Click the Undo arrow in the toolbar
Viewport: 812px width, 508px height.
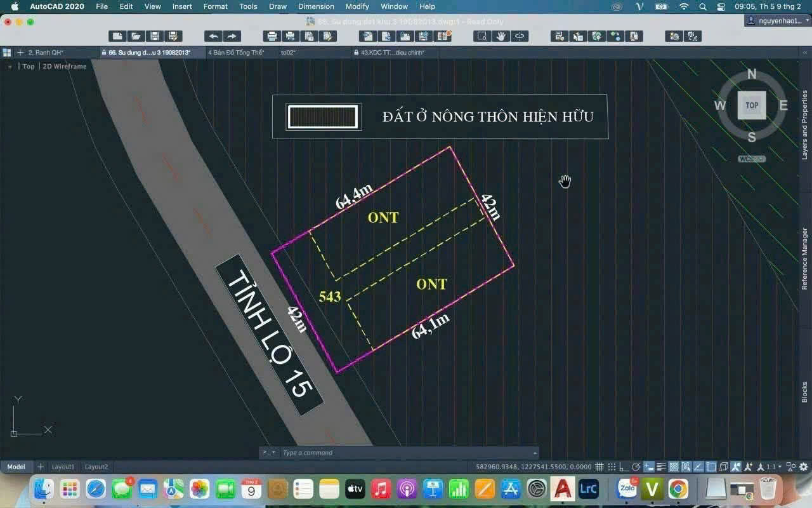point(214,36)
